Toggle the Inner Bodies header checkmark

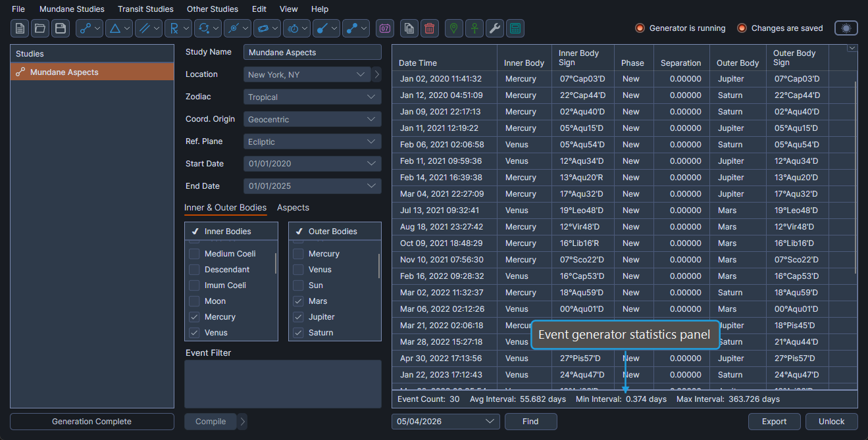(195, 232)
